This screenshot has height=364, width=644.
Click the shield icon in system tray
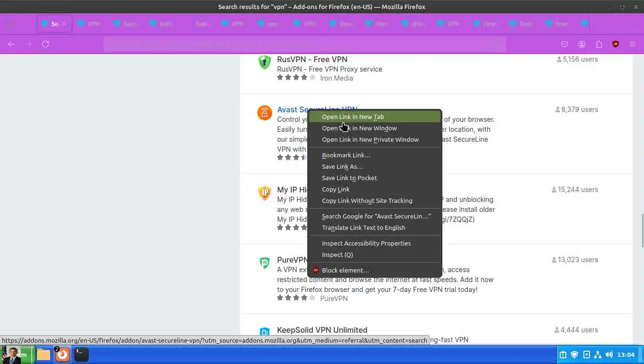coord(574,355)
